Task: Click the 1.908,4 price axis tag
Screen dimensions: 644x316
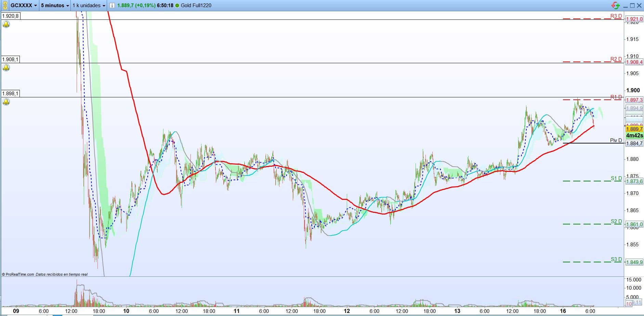Action: pos(634,62)
